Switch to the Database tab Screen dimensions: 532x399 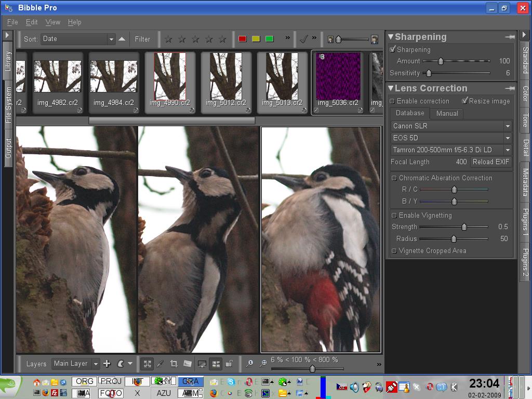point(410,113)
